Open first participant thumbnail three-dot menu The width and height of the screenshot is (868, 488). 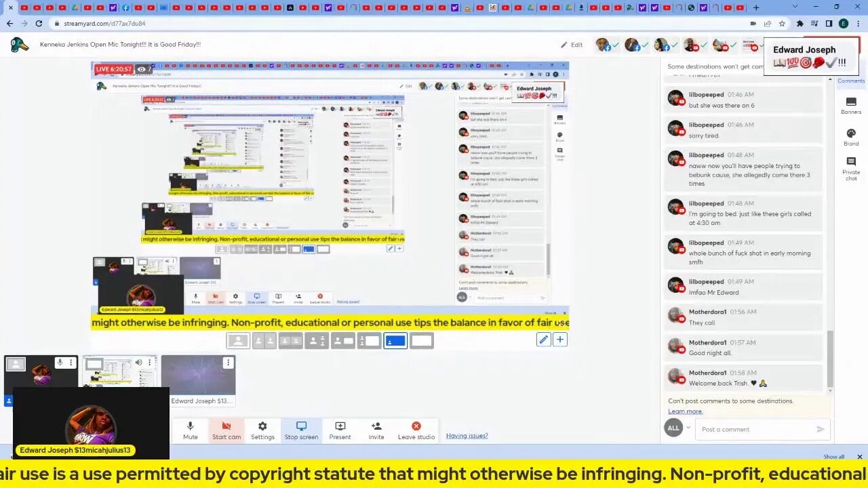[x=71, y=363]
